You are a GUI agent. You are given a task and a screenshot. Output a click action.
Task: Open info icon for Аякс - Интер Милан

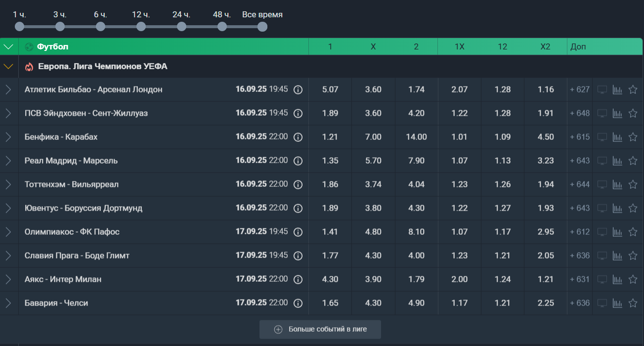tap(298, 279)
